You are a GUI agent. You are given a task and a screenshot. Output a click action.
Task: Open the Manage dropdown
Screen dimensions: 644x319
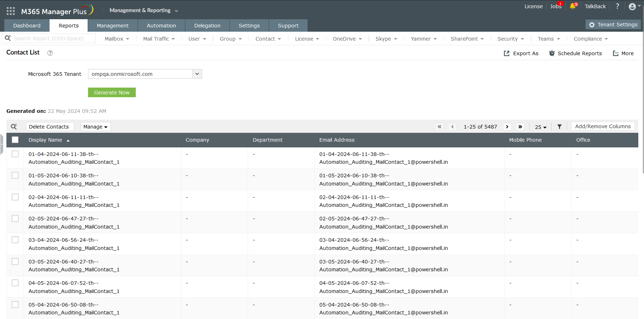point(95,127)
